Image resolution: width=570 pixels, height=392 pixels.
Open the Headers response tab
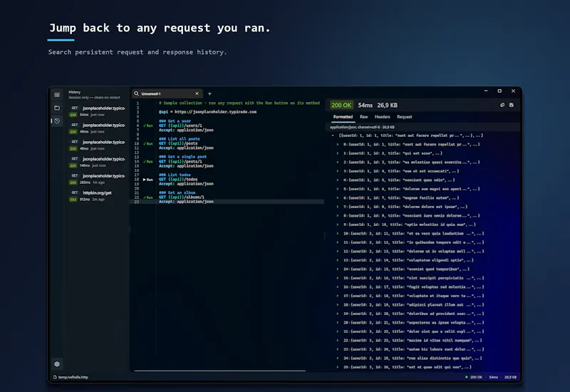tap(382, 117)
